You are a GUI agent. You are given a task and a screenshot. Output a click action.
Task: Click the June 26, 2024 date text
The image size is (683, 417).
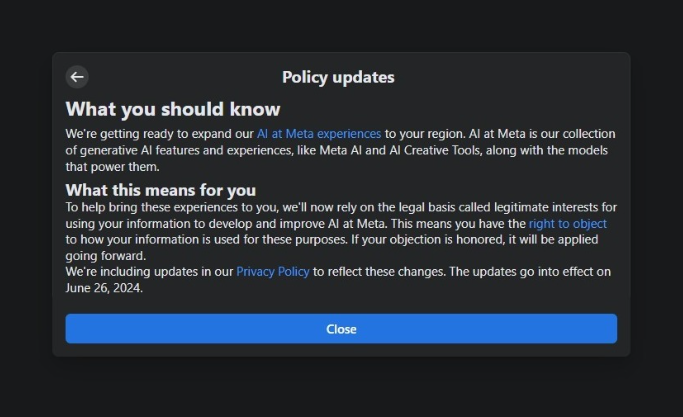coord(104,288)
